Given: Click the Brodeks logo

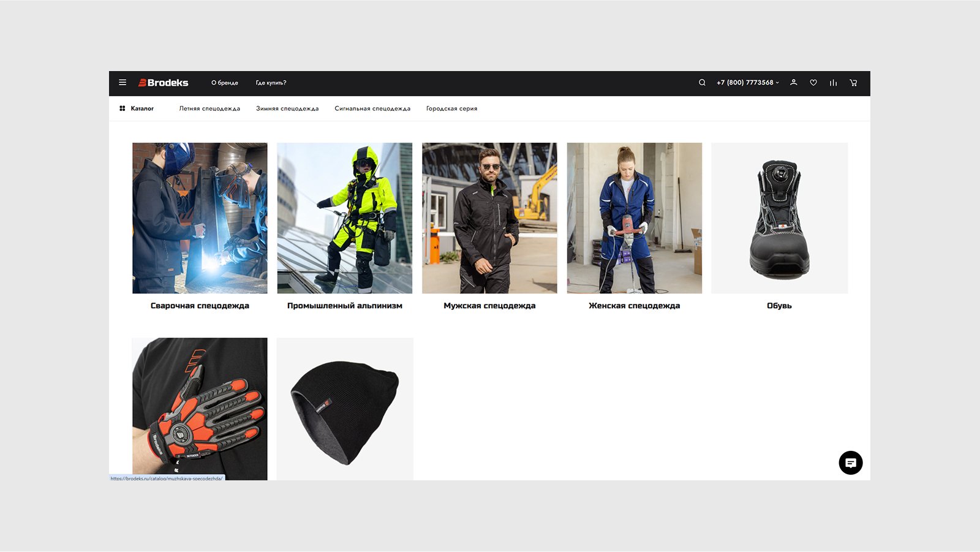Looking at the screenshot, I should [x=163, y=83].
